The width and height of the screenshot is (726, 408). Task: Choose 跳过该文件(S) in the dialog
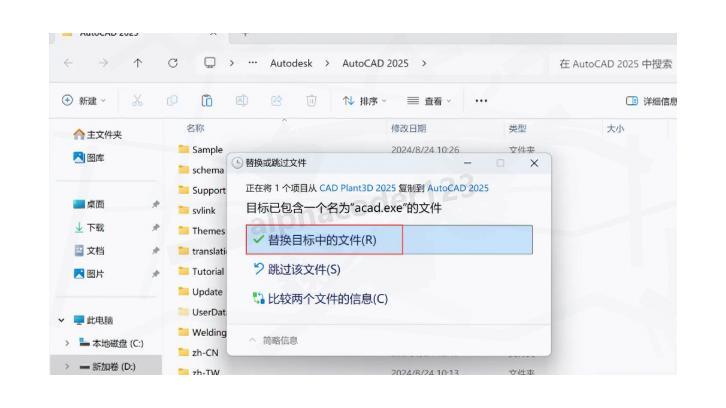297,270
